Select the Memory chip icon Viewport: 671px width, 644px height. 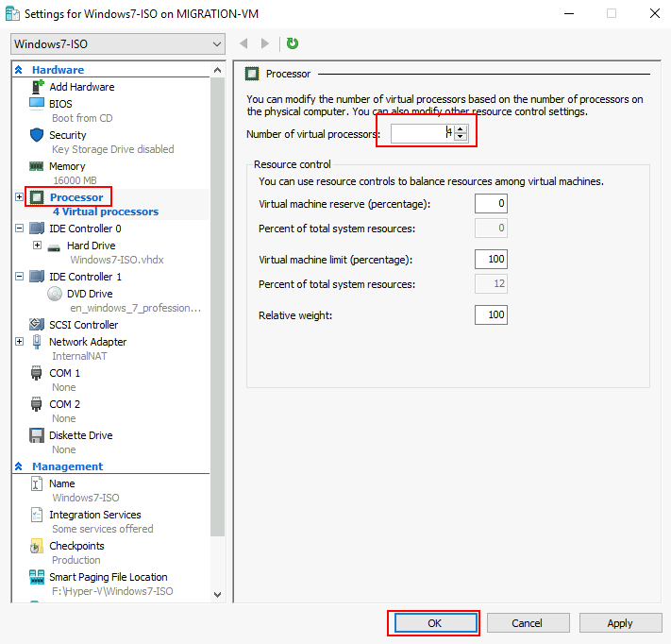pos(37,166)
